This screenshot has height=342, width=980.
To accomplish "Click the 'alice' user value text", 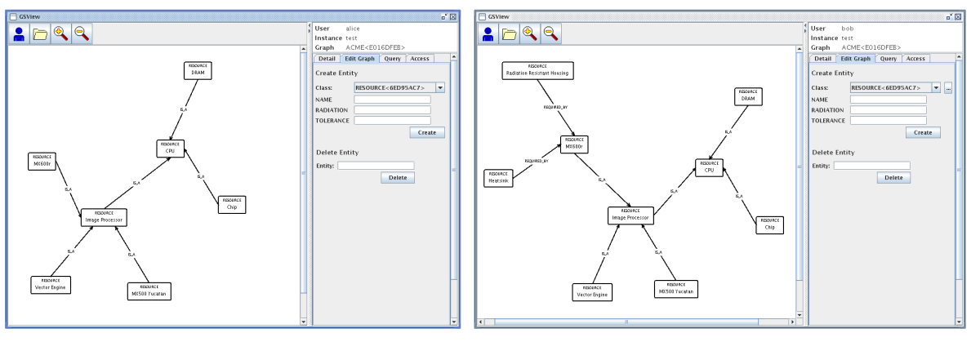I will click(353, 29).
